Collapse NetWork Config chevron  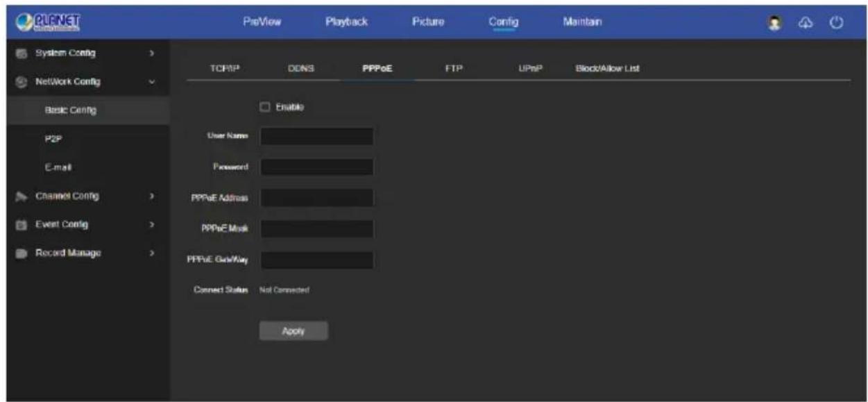(x=151, y=83)
